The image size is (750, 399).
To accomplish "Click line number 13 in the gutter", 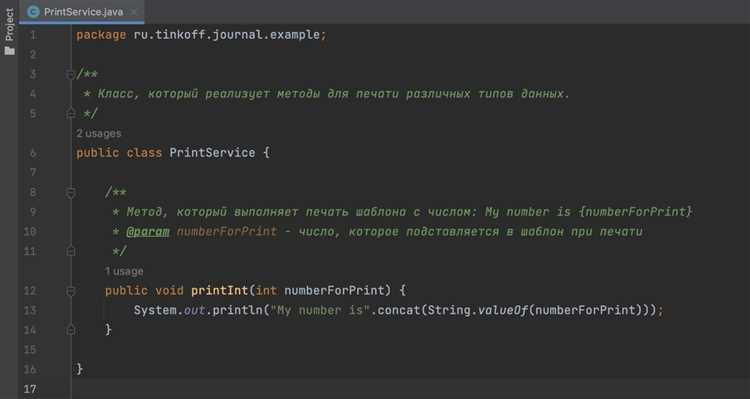I will (30, 310).
